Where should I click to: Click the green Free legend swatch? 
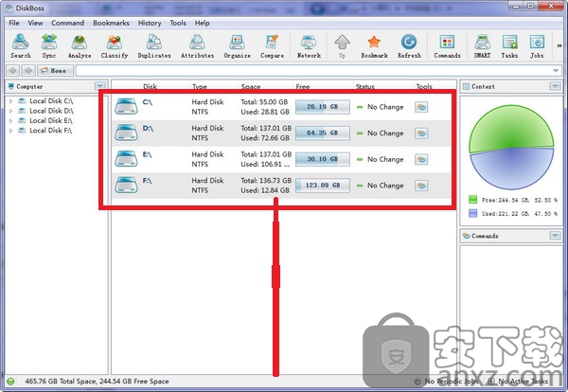point(472,200)
